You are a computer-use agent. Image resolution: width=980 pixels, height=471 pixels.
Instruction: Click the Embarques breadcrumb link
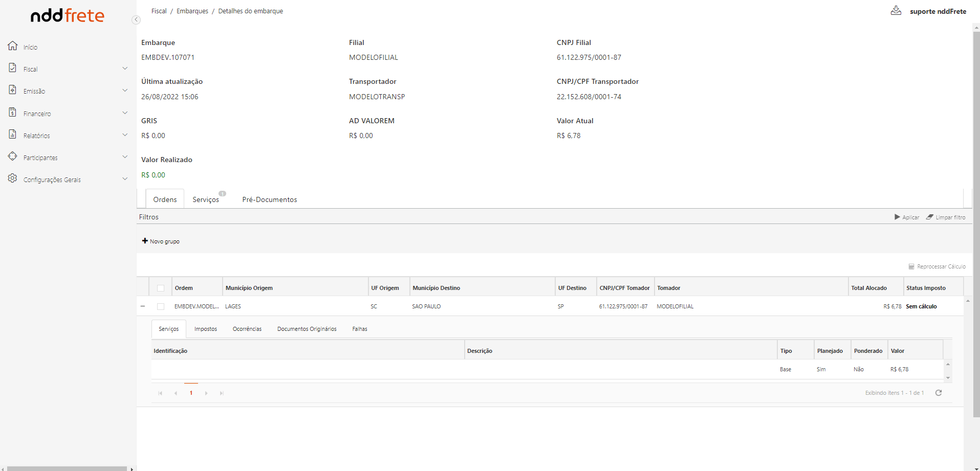(192, 11)
